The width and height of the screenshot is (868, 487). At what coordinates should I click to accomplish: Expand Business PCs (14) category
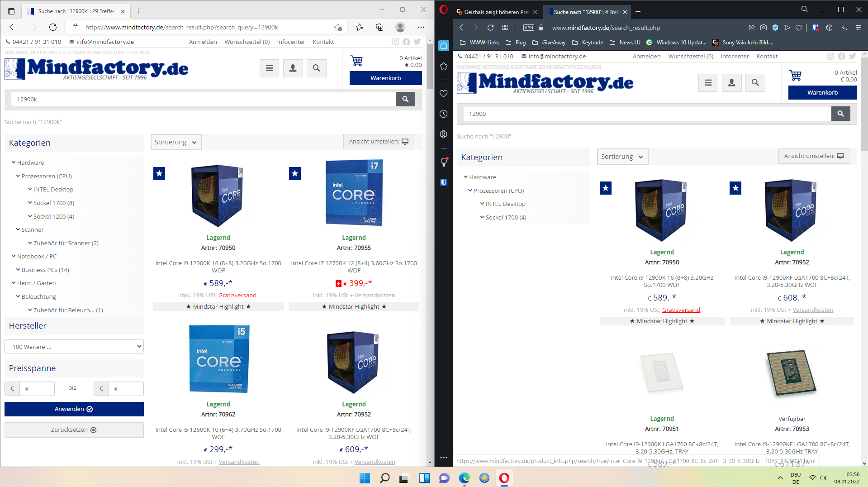(x=43, y=270)
